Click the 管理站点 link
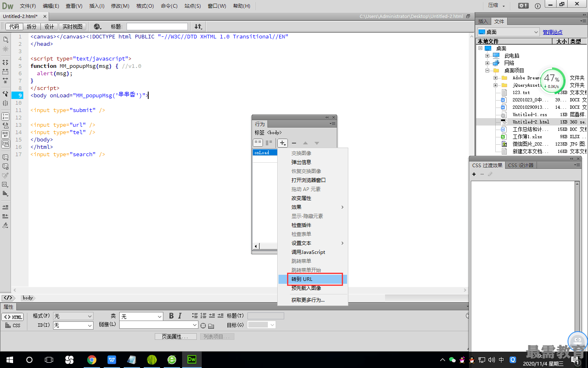This screenshot has height=368, width=588. click(x=552, y=32)
